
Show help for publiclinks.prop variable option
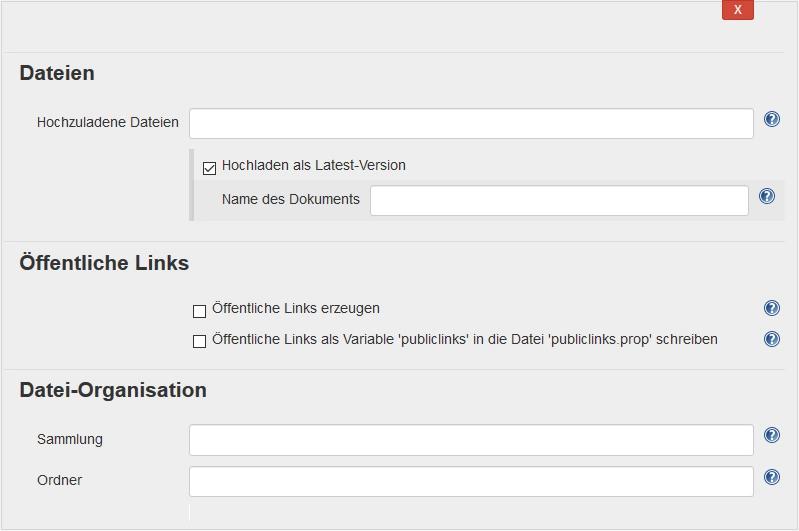[x=771, y=340]
